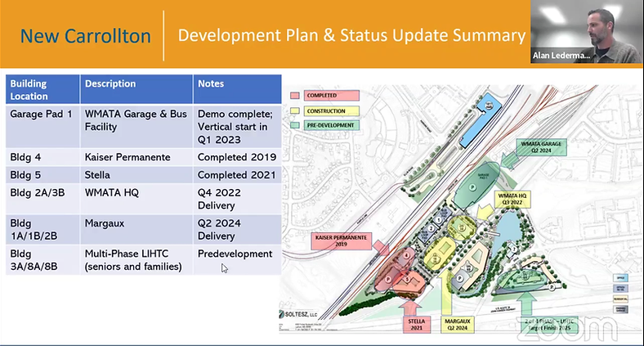This screenshot has width=644, height=346.
Task: Click the 'Margaux' description cell in the table
Action: click(136, 229)
